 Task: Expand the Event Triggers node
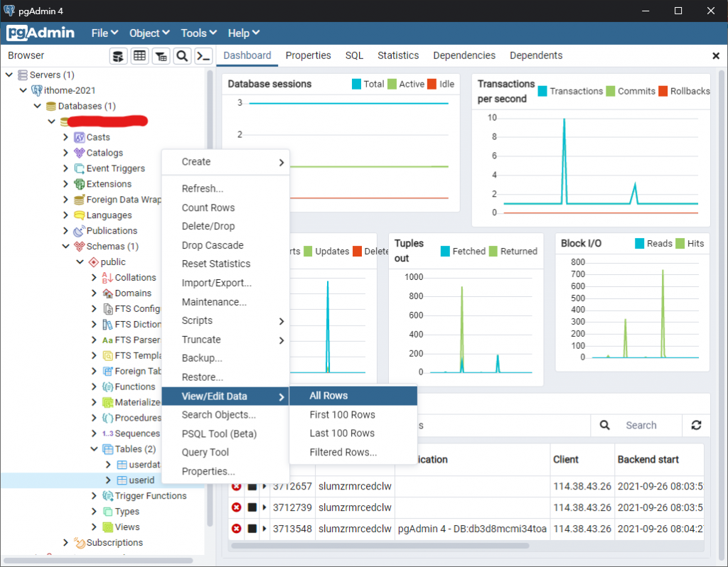[65, 168]
